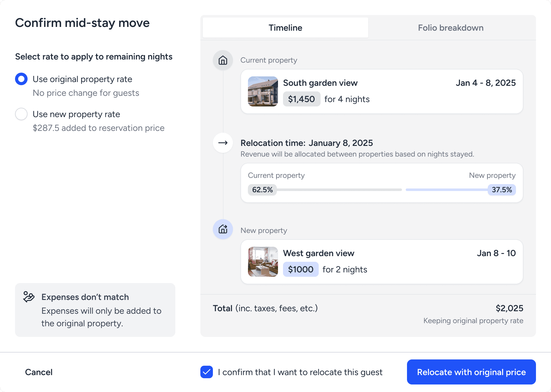Click the South garden view title
Screen dimensions: 551x392
(x=320, y=83)
